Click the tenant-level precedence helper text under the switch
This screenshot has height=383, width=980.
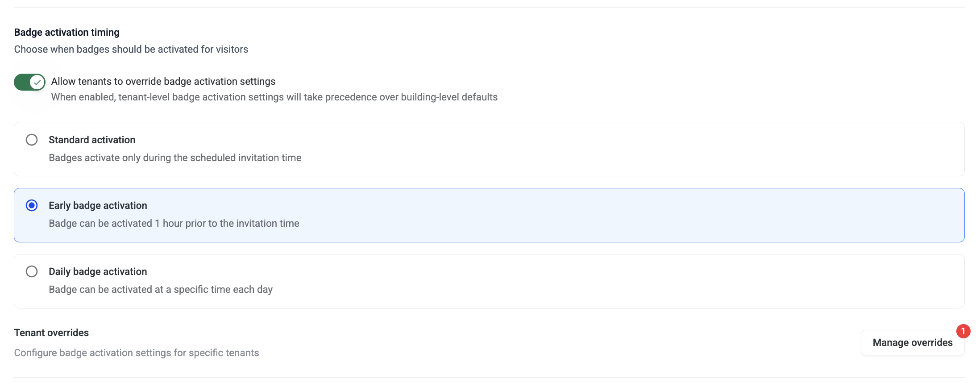pos(274,97)
